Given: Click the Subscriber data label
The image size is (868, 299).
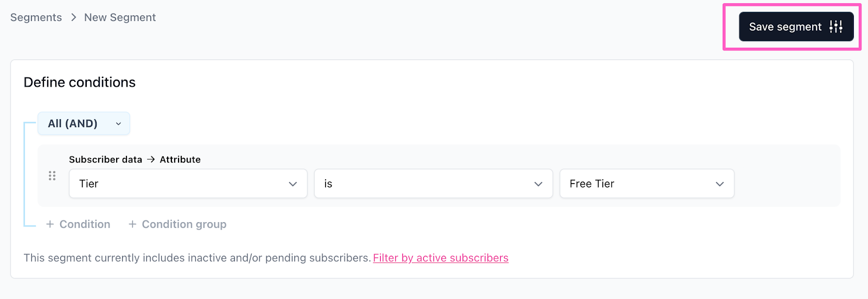Looking at the screenshot, I should pos(105,159).
